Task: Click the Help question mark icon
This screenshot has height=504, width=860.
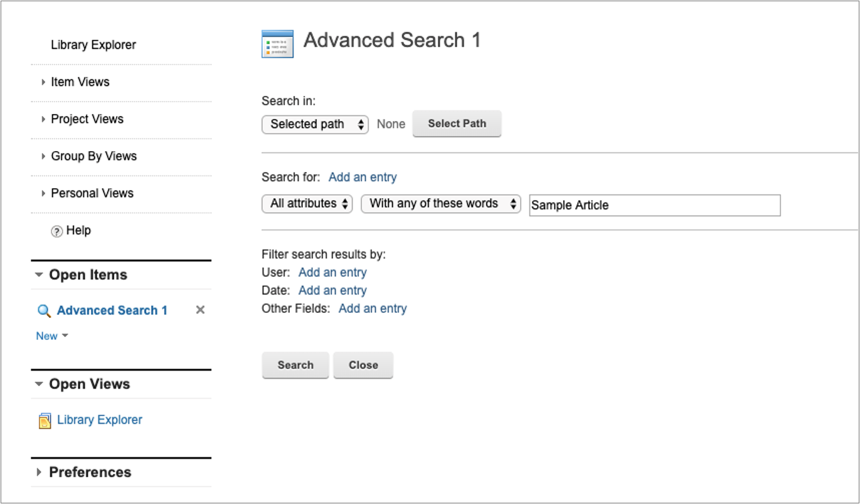Action: (56, 231)
